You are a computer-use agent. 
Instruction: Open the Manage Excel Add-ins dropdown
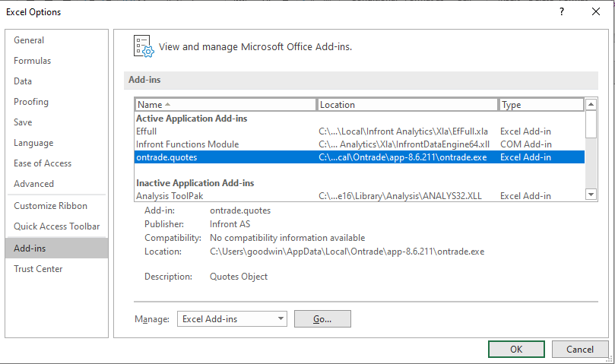pyautogui.click(x=231, y=319)
